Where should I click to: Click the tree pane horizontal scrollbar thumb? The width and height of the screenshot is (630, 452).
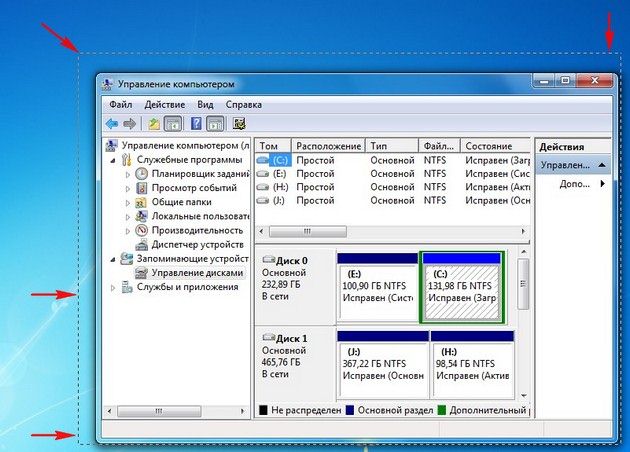(x=159, y=411)
